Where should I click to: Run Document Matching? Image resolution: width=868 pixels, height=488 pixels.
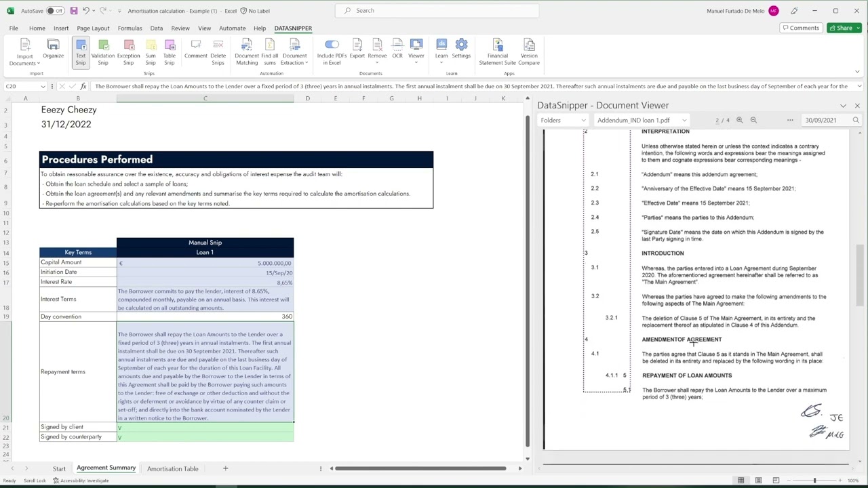pyautogui.click(x=247, y=52)
